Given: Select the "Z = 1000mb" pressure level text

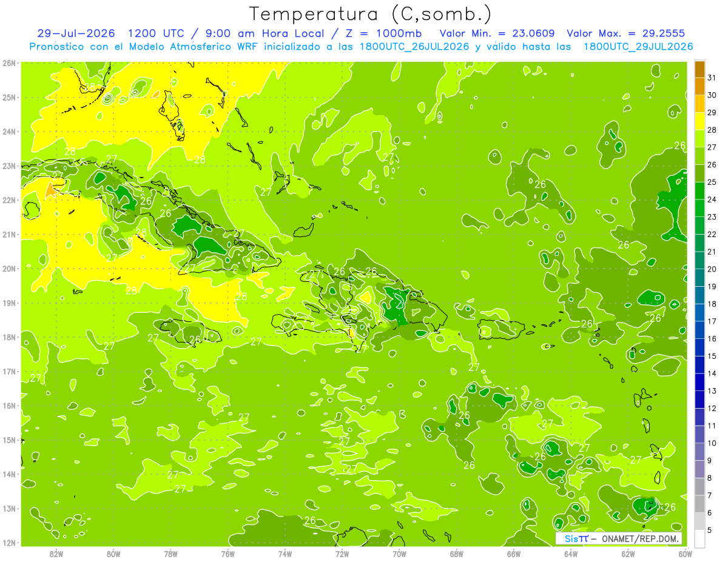Looking at the screenshot, I should tap(381, 33).
